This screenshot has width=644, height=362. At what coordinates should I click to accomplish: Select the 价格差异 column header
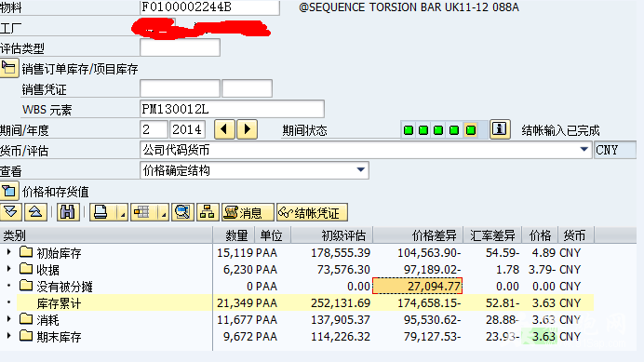[x=418, y=235]
